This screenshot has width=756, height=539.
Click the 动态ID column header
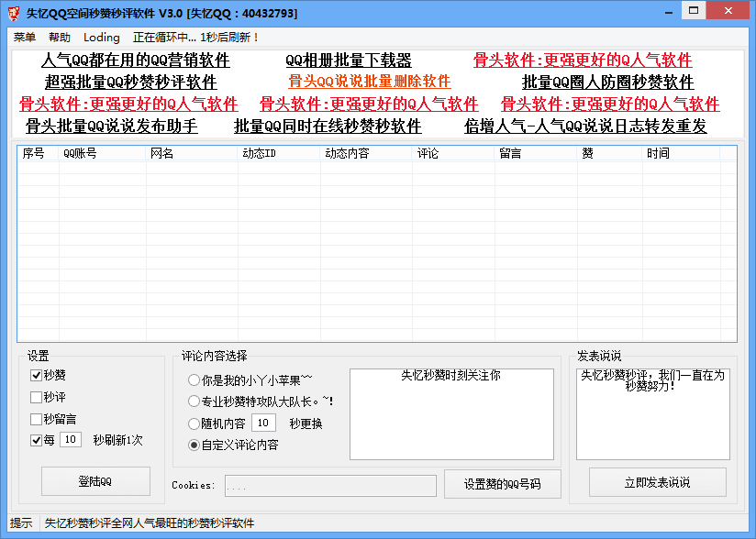[279, 153]
